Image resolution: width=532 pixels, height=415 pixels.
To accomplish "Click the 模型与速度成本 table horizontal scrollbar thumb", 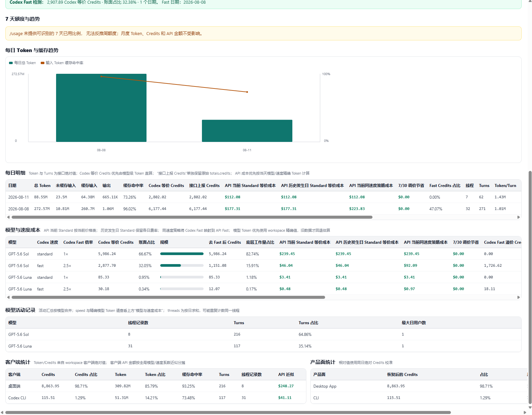I will click(168, 297).
